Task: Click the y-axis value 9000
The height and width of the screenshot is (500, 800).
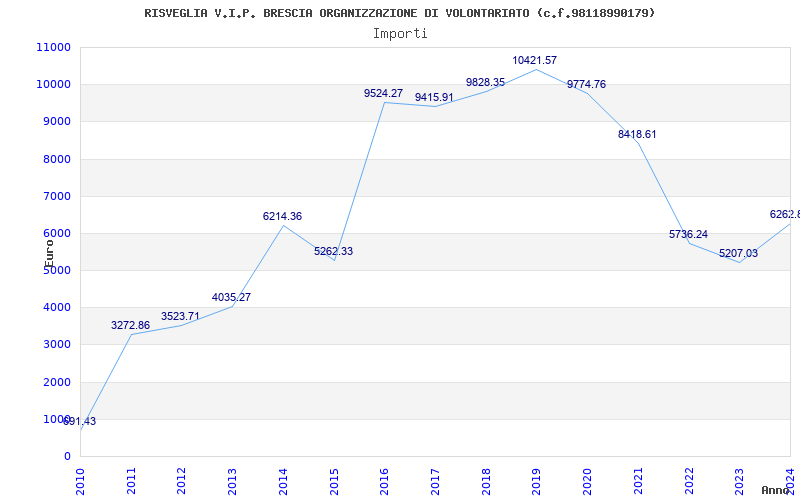Action: point(57,121)
